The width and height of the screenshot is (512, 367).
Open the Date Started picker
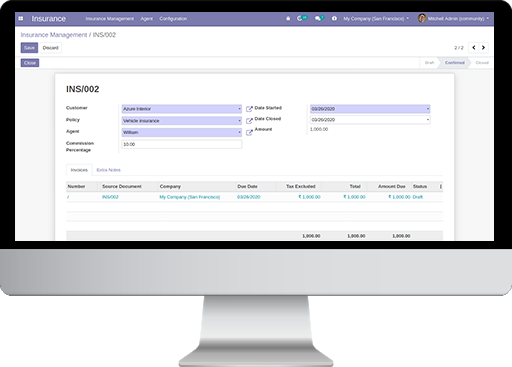click(x=370, y=109)
